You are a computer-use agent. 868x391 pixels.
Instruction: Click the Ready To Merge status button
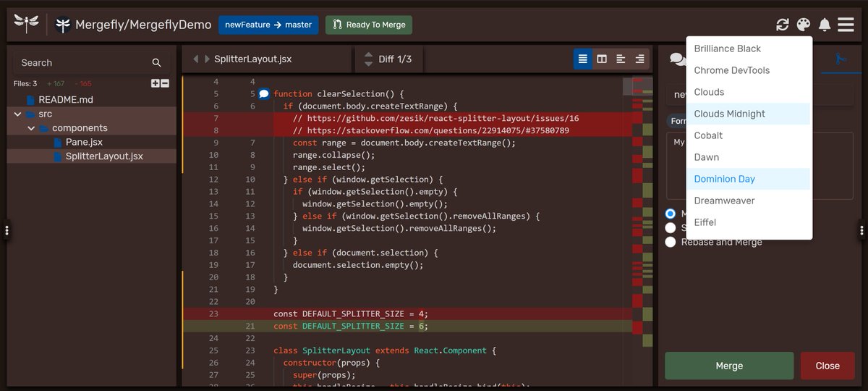369,25
